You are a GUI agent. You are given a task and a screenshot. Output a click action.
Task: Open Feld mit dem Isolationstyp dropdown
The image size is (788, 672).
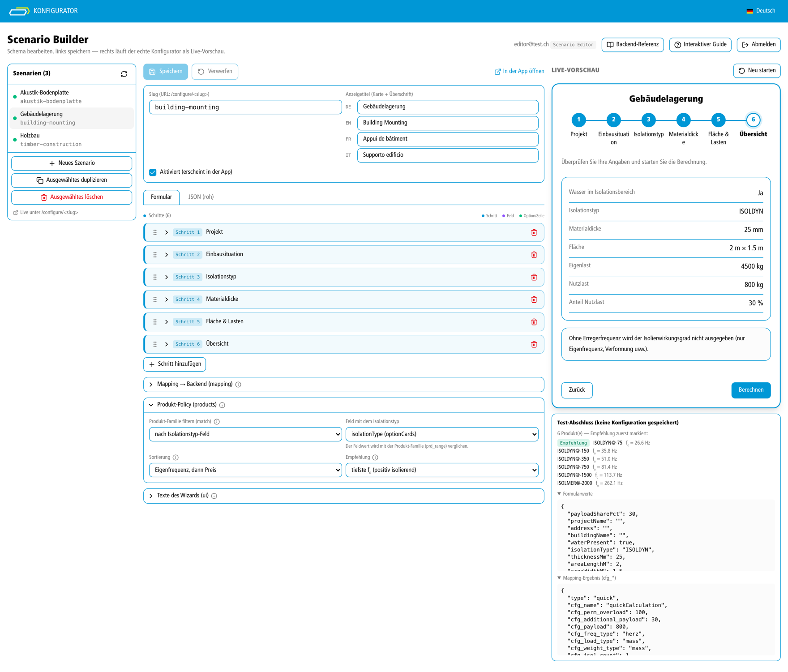coord(442,434)
